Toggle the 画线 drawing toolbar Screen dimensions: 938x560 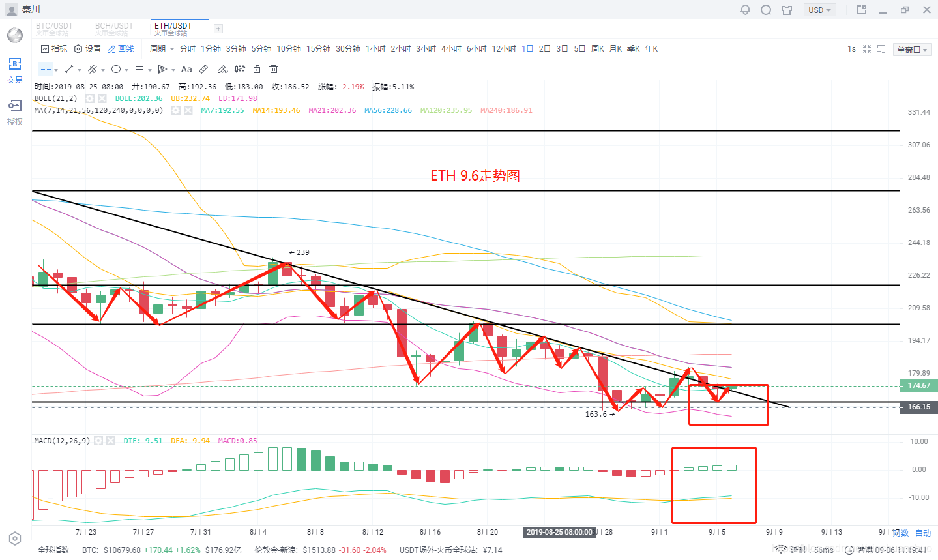(121, 49)
